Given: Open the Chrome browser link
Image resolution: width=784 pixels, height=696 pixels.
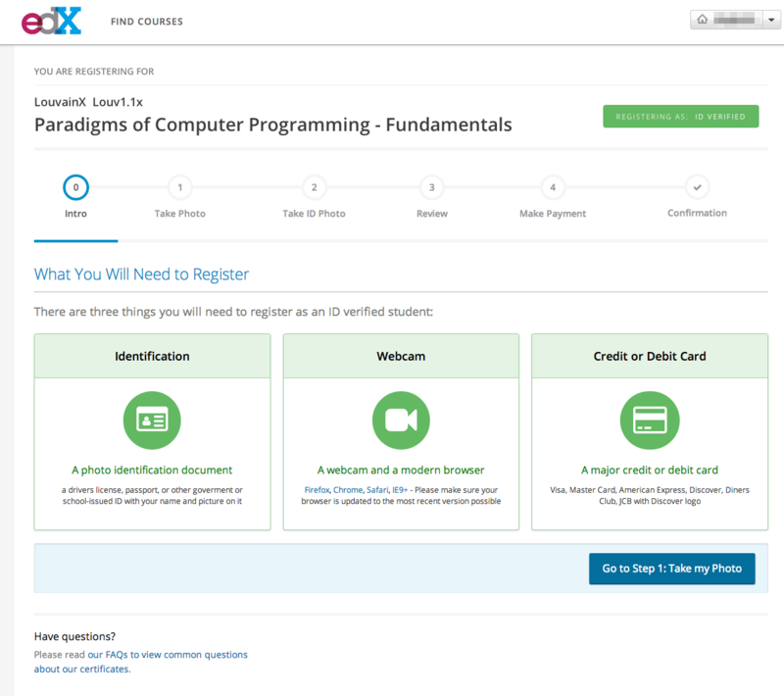Looking at the screenshot, I should (348, 490).
